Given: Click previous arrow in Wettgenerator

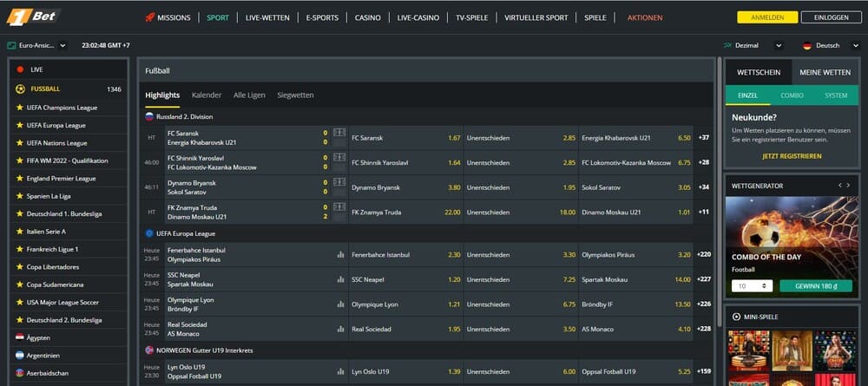Looking at the screenshot, I should tap(839, 186).
